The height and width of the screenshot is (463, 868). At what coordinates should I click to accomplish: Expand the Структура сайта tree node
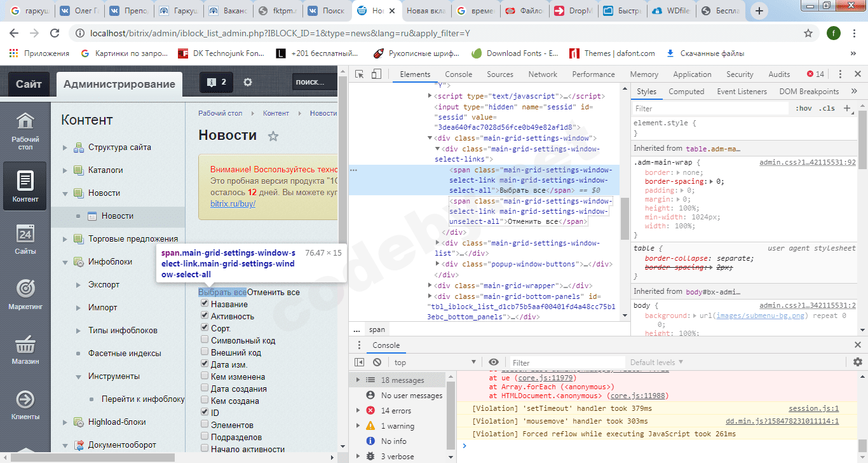click(x=65, y=148)
